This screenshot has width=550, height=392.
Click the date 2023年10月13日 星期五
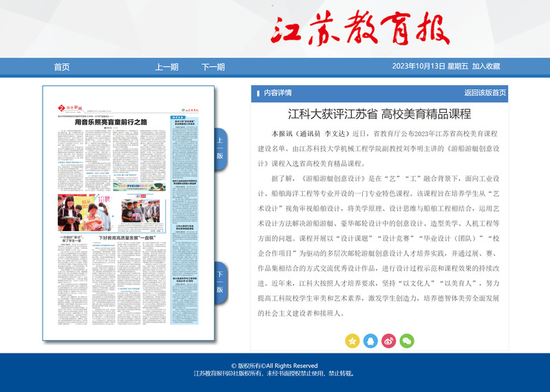pyautogui.click(x=430, y=67)
